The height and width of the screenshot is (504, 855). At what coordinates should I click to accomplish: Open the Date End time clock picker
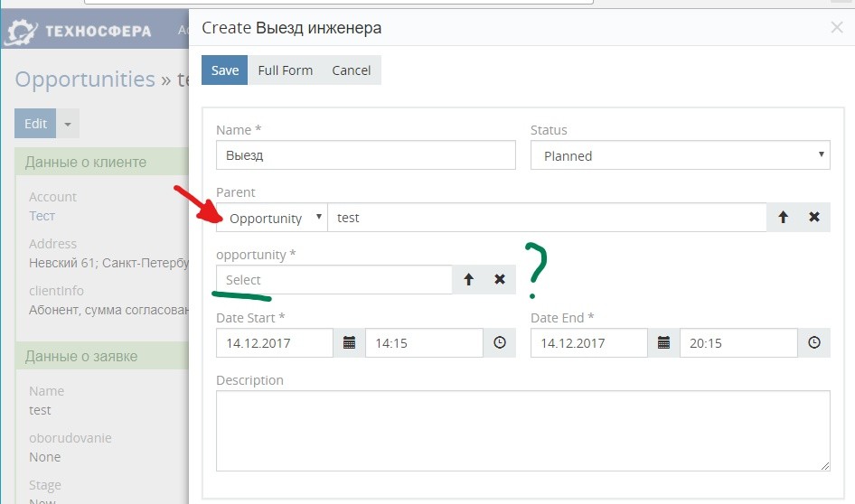pos(813,343)
